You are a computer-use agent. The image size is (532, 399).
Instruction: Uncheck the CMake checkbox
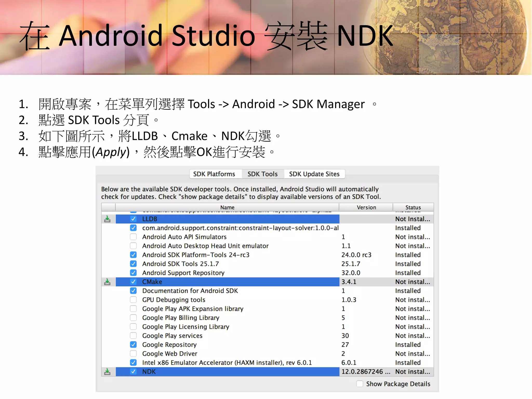click(133, 282)
